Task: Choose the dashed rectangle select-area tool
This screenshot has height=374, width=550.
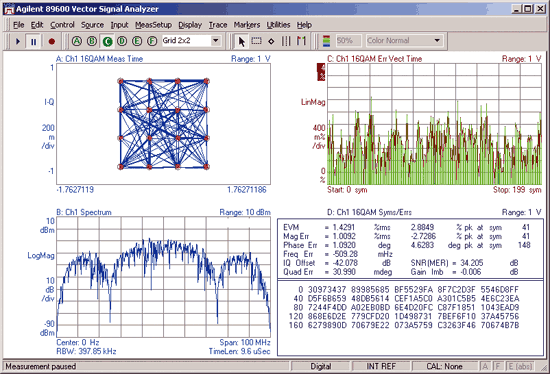Action: 256,41
